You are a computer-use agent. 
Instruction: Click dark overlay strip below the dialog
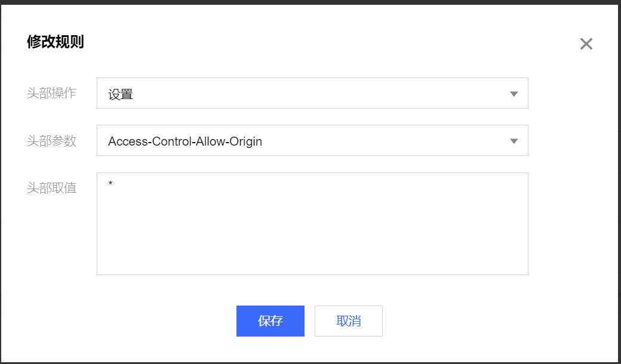pyautogui.click(x=310, y=362)
